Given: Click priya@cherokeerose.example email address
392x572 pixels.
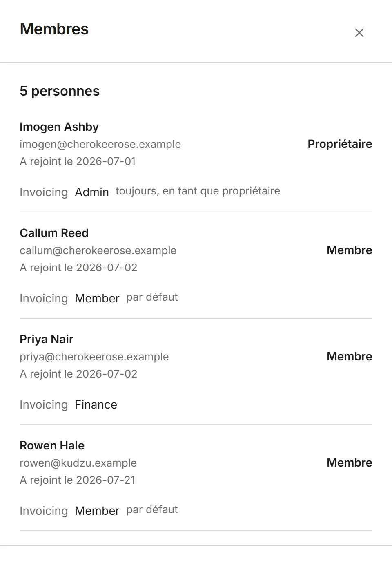Looking at the screenshot, I should click(94, 357).
